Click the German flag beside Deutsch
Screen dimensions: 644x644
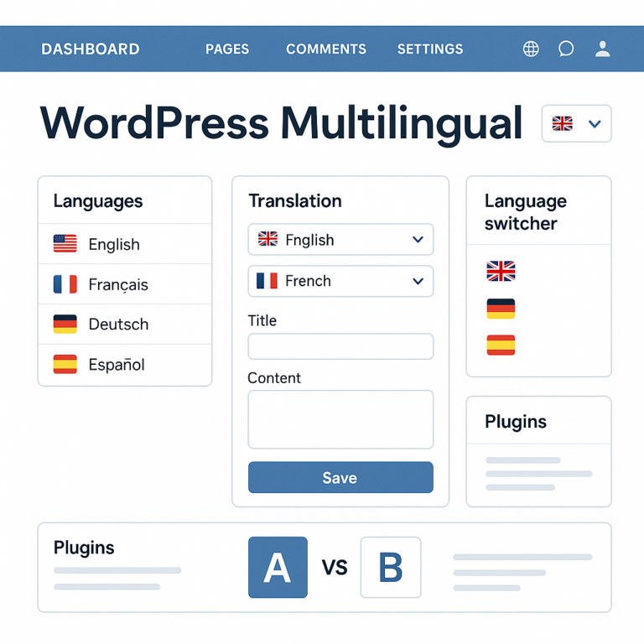(x=65, y=324)
